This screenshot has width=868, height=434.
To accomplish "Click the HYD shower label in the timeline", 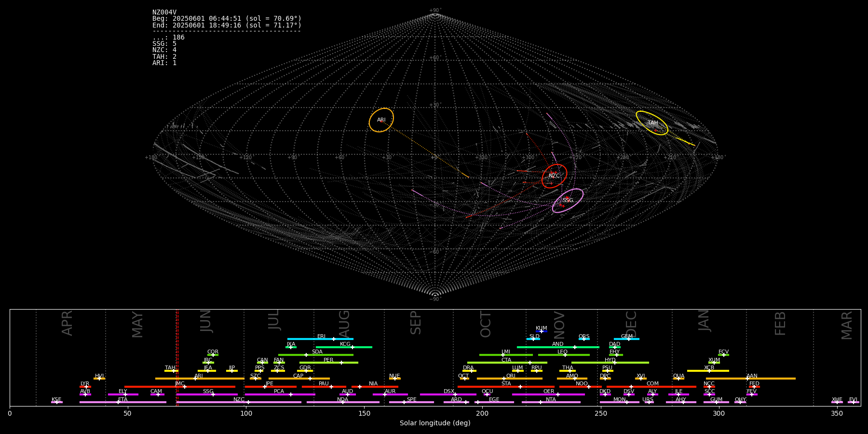I will click(610, 360).
